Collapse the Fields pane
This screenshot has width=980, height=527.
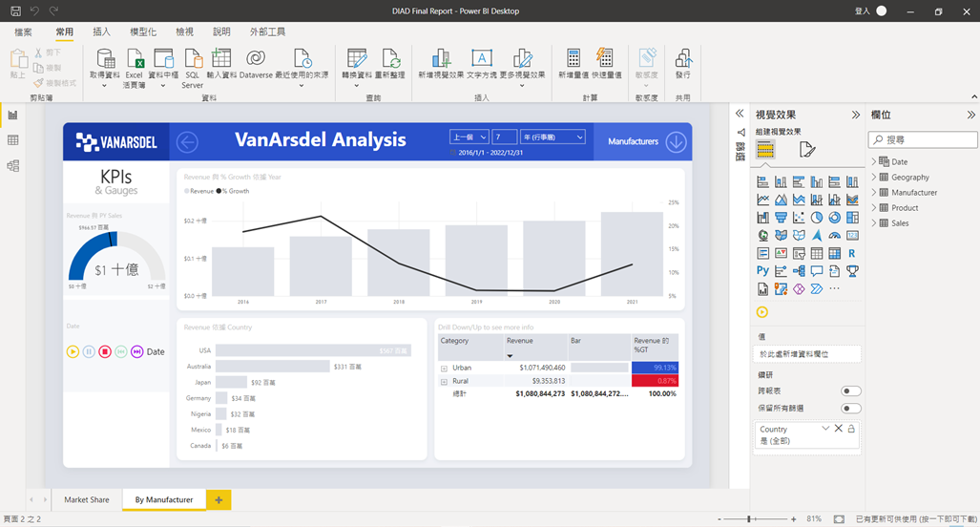pyautogui.click(x=970, y=115)
